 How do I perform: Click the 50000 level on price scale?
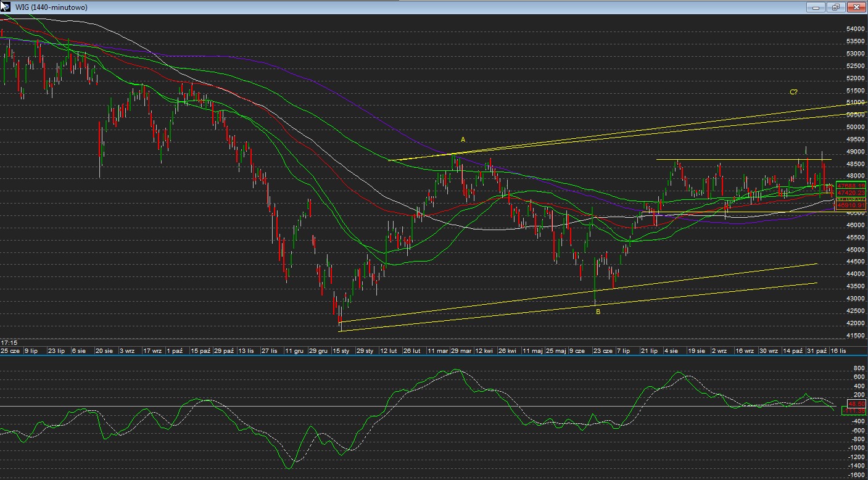[854, 127]
